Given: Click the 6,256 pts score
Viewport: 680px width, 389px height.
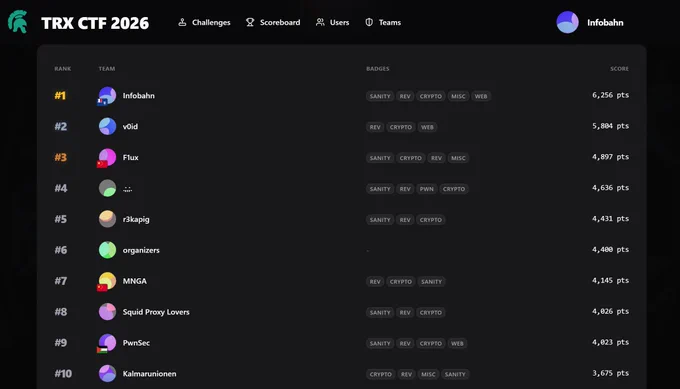Looking at the screenshot, I should click(x=610, y=95).
